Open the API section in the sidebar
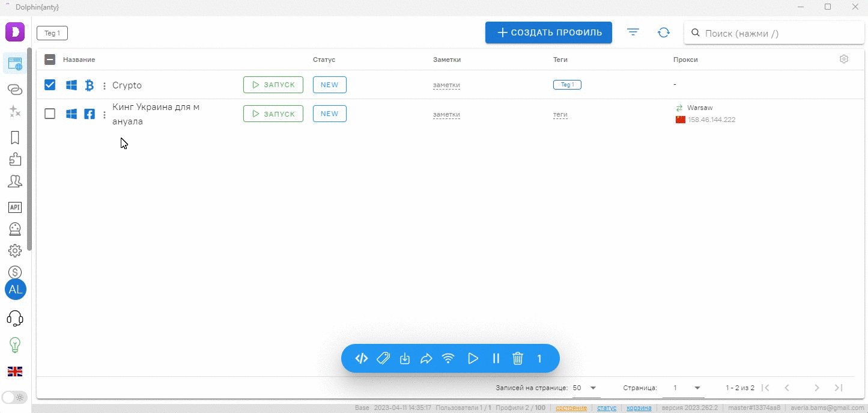The image size is (868, 413). (15, 207)
